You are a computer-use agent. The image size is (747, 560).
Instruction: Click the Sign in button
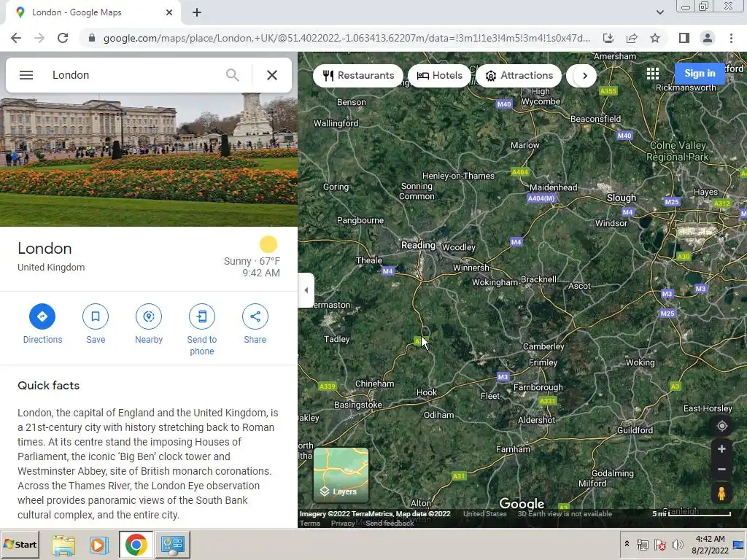[x=700, y=74]
